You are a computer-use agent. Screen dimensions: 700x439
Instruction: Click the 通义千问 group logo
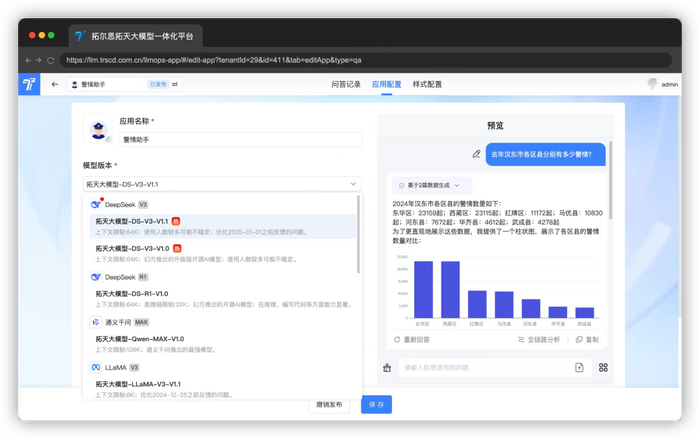point(96,322)
